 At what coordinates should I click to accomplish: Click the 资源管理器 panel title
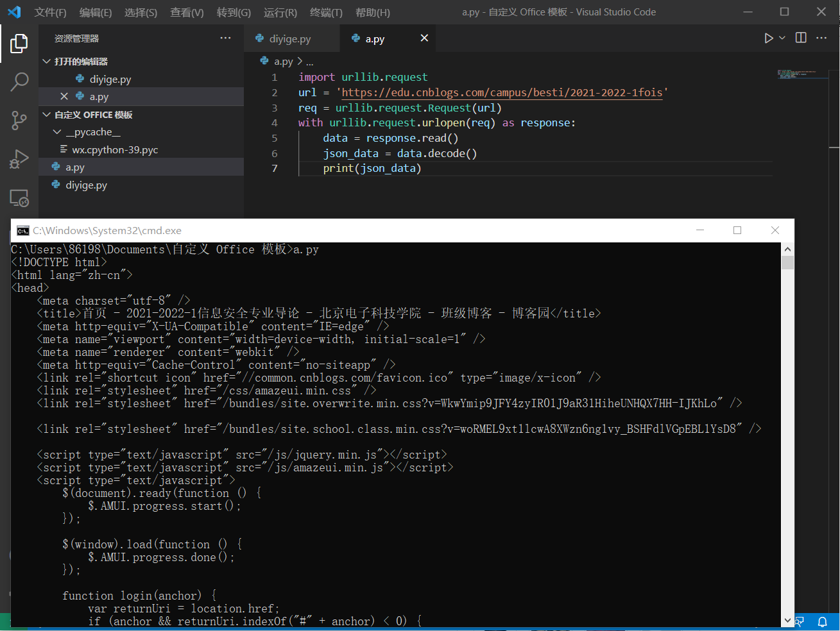(76, 38)
